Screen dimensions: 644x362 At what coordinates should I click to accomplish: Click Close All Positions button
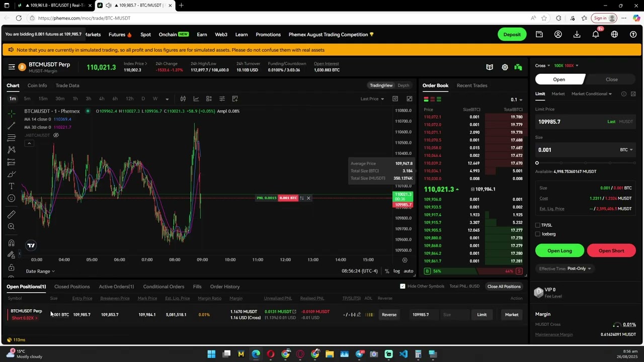pos(504,287)
